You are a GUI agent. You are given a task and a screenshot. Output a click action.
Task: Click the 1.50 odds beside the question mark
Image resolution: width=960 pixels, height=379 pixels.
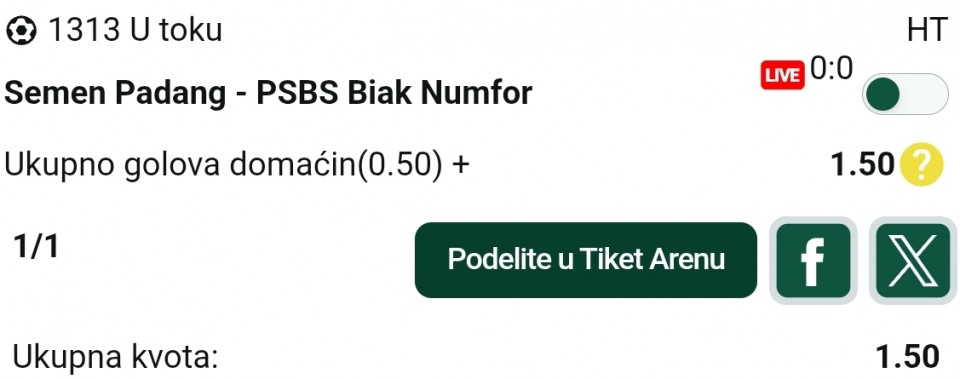point(863,164)
